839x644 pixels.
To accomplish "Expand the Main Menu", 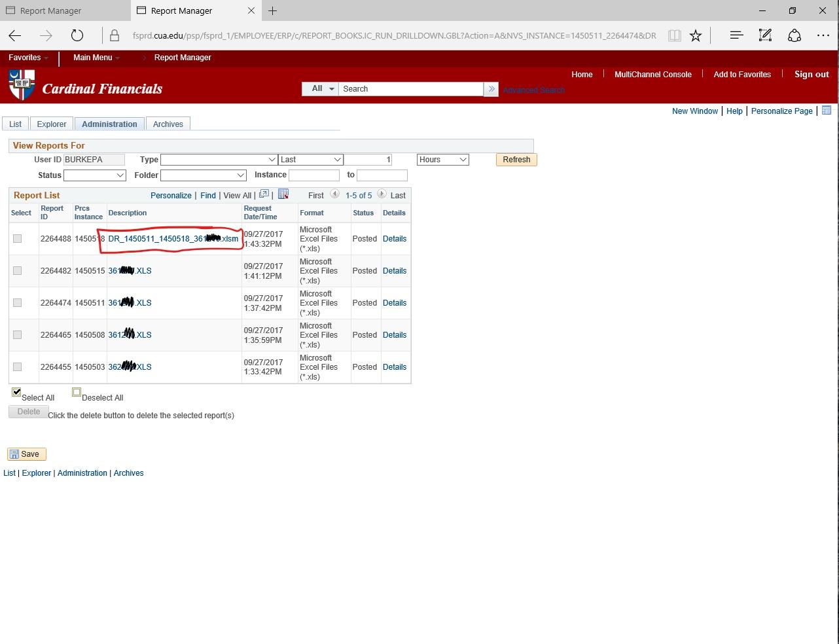I will click(96, 58).
